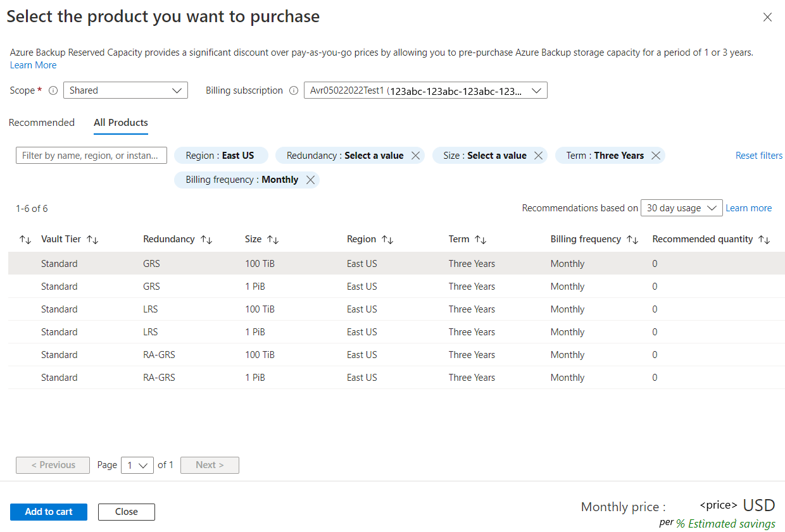Click the Vault Tier column header
The height and width of the screenshot is (532, 785).
coord(61,239)
